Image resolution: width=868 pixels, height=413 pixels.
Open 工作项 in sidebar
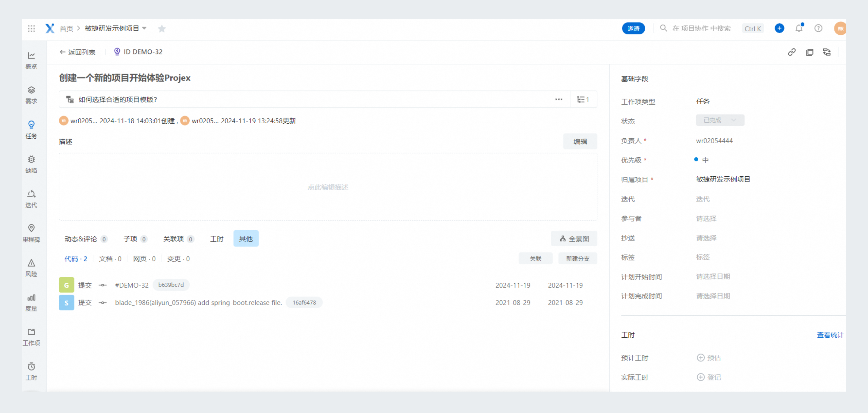[31, 337]
